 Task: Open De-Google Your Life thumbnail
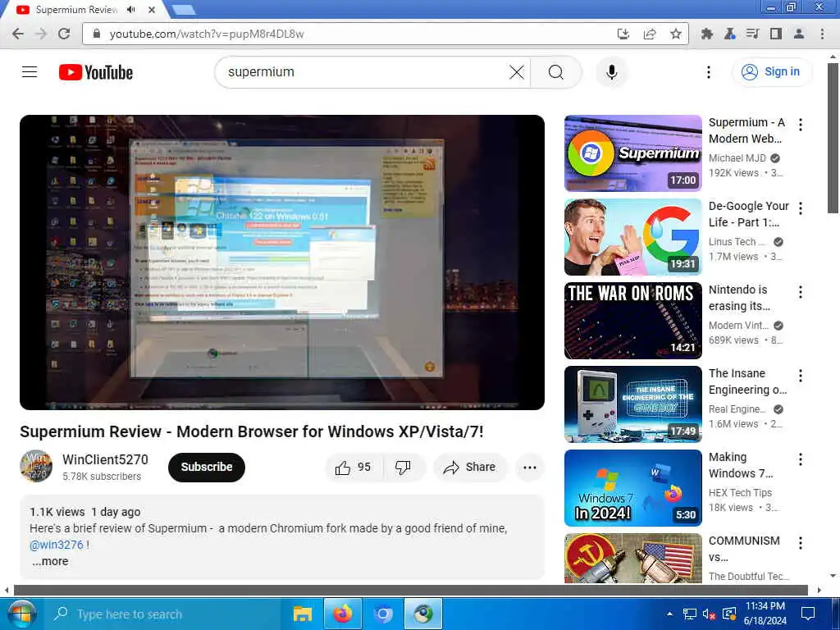coord(632,237)
